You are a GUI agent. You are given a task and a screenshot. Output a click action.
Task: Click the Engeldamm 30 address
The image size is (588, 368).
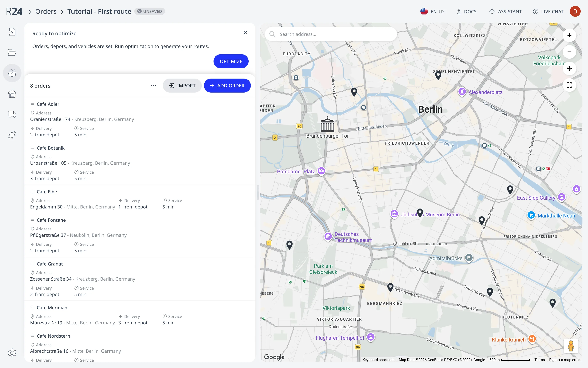click(x=72, y=207)
